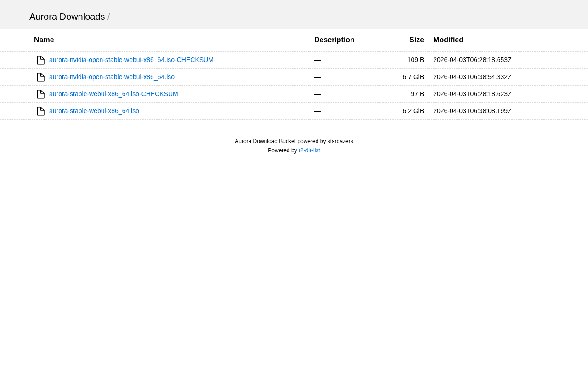Click the 6.7 GiB size value
588x368 pixels.
pos(413,77)
